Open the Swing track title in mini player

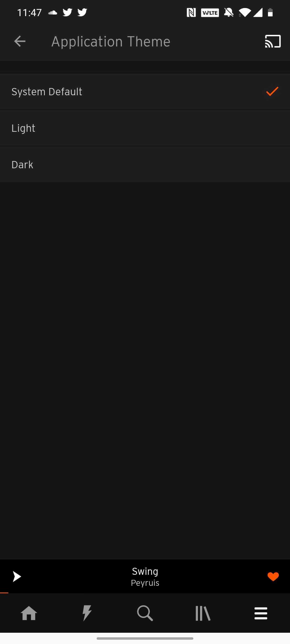145,571
